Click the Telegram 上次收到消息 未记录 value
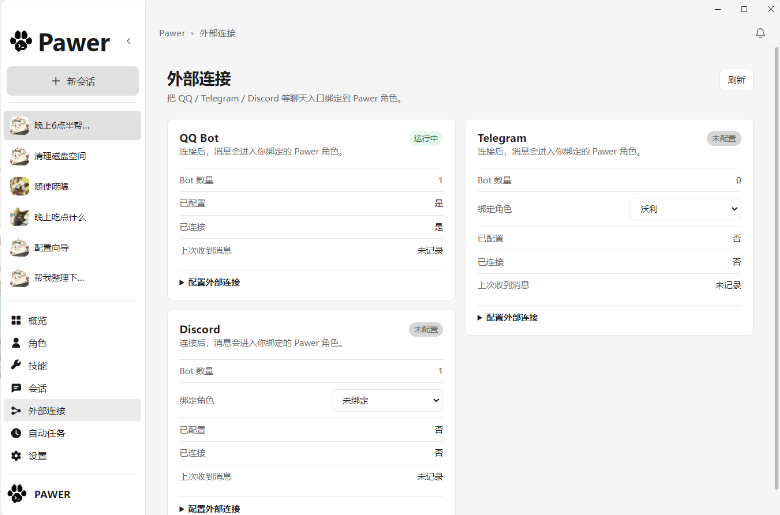The width and height of the screenshot is (780, 515). (728, 285)
